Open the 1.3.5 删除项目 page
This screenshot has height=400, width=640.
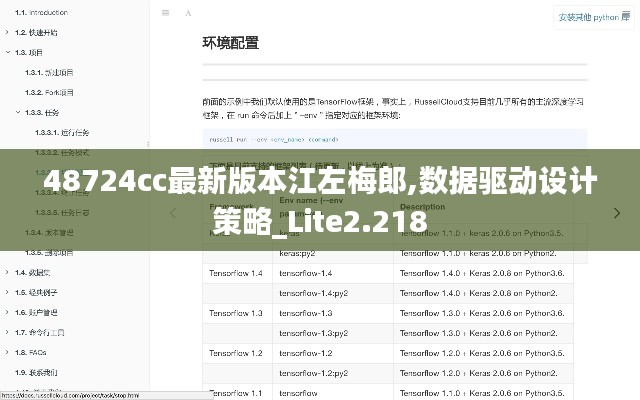pyautogui.click(x=49, y=253)
